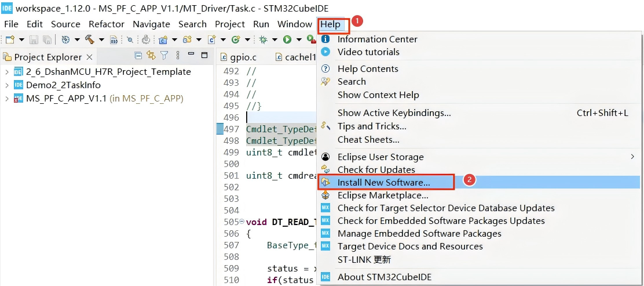Expand the MS_PF_C_APP_V1.1 project node
Viewport: 644px width, 286px height.
6,99
